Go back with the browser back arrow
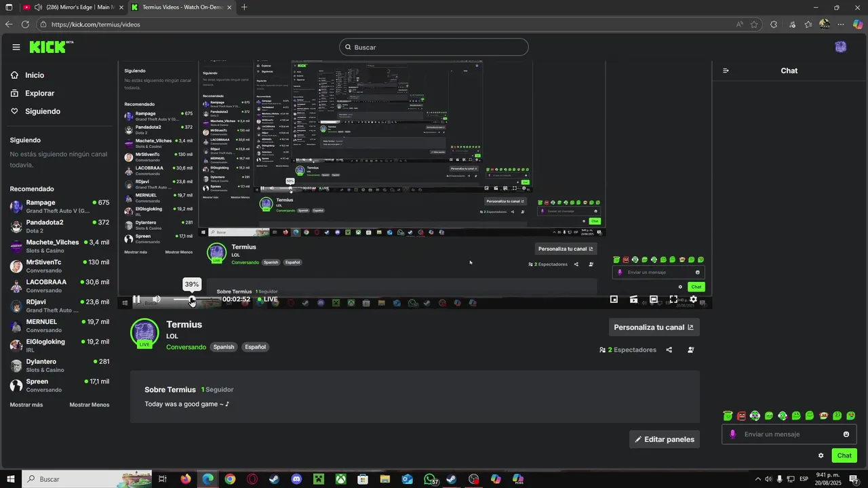The image size is (868, 488). [x=8, y=24]
